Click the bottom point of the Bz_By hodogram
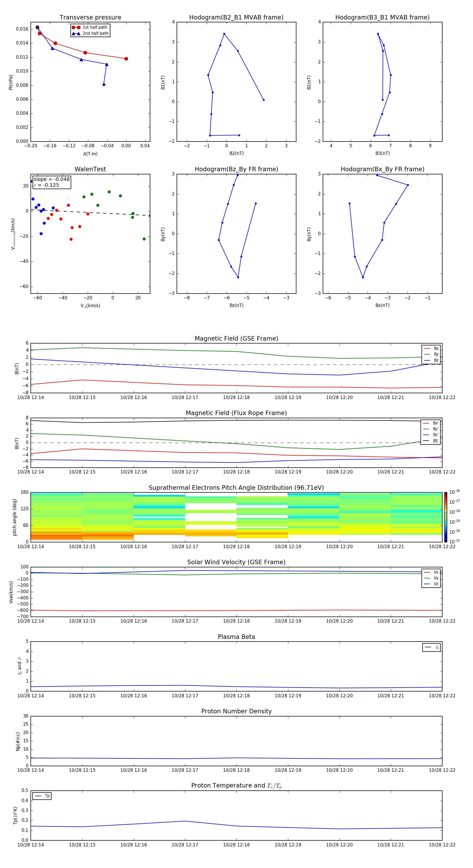 pyautogui.click(x=238, y=277)
